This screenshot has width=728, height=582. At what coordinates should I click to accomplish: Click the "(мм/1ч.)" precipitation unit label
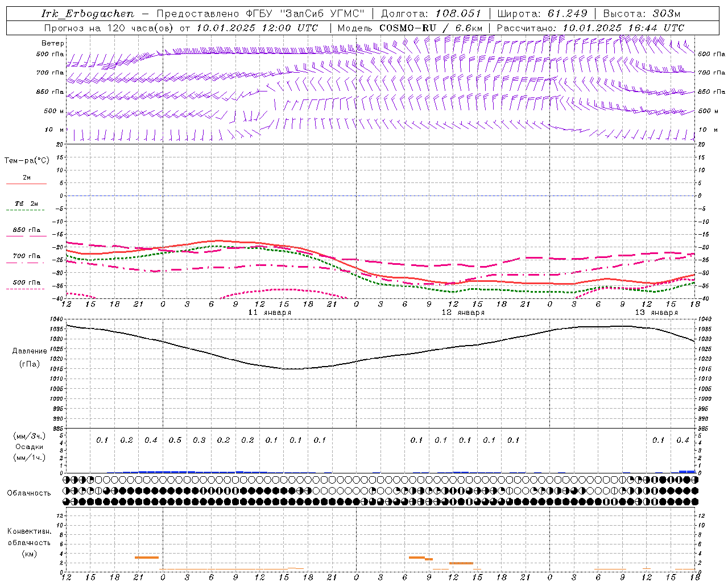click(30, 458)
